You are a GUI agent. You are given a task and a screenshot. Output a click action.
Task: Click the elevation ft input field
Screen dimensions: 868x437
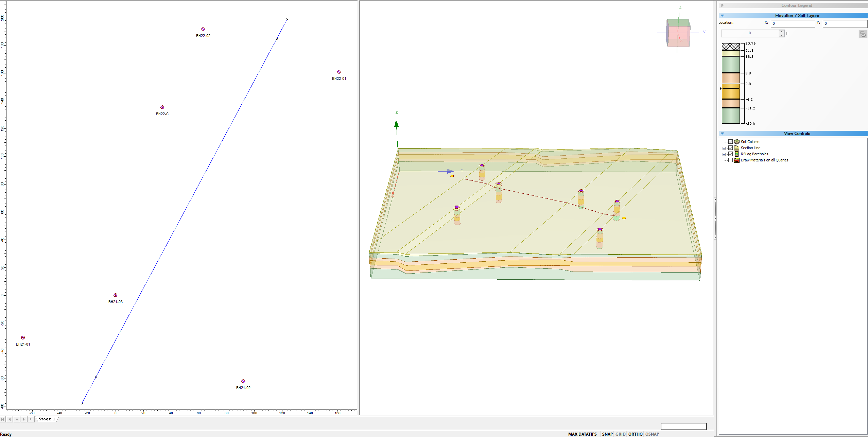click(x=750, y=33)
